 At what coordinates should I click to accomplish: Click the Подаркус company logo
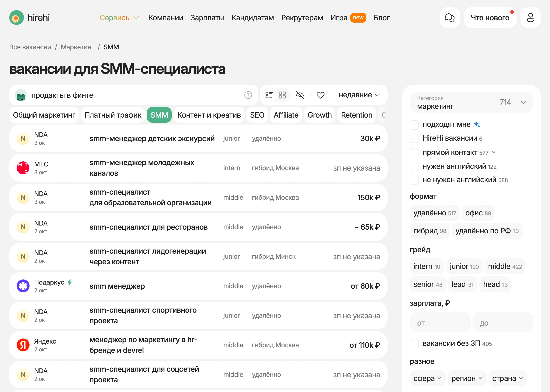pyautogui.click(x=23, y=286)
